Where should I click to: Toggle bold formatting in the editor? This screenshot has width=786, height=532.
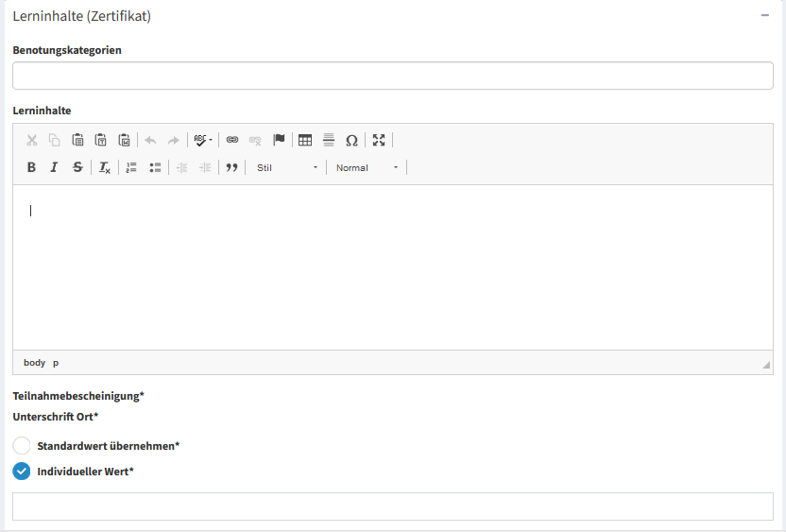(31, 167)
